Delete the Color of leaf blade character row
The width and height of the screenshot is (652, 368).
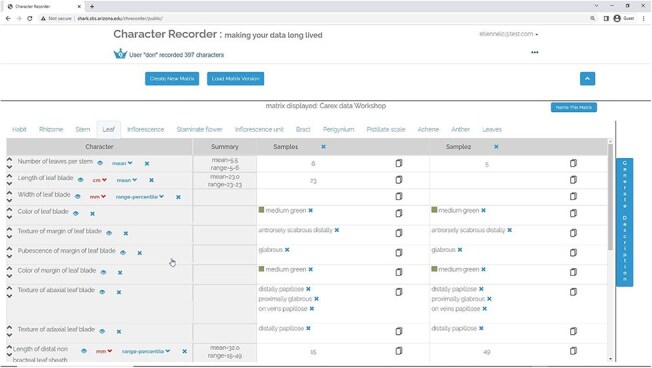[x=92, y=214]
